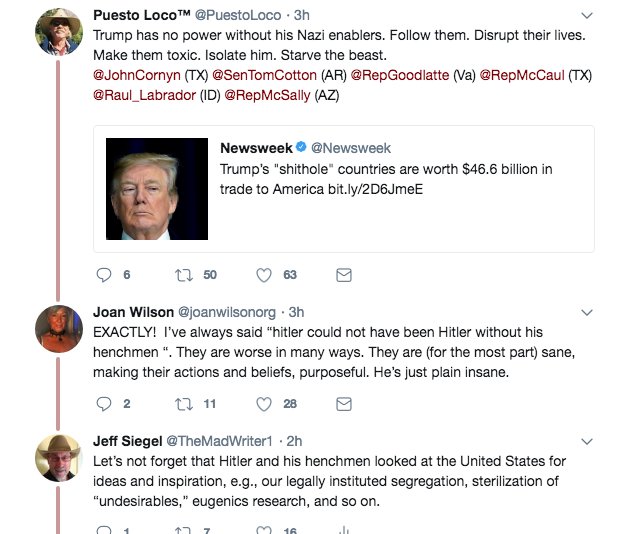Open @Raul_Labrador mention
The image size is (621, 534).
pyautogui.click(x=145, y=95)
